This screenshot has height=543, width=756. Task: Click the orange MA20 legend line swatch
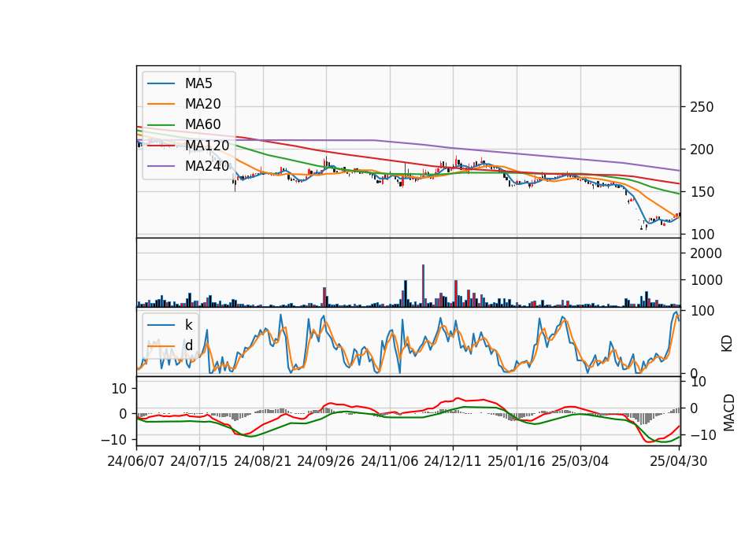(x=161, y=104)
